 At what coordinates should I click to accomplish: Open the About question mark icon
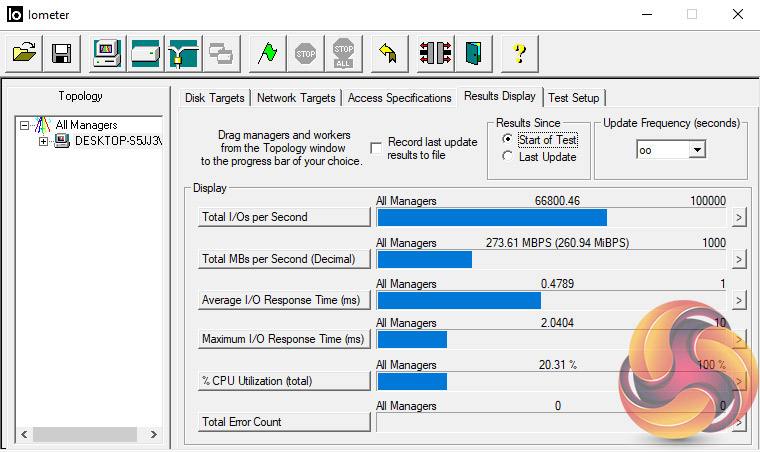pos(520,53)
